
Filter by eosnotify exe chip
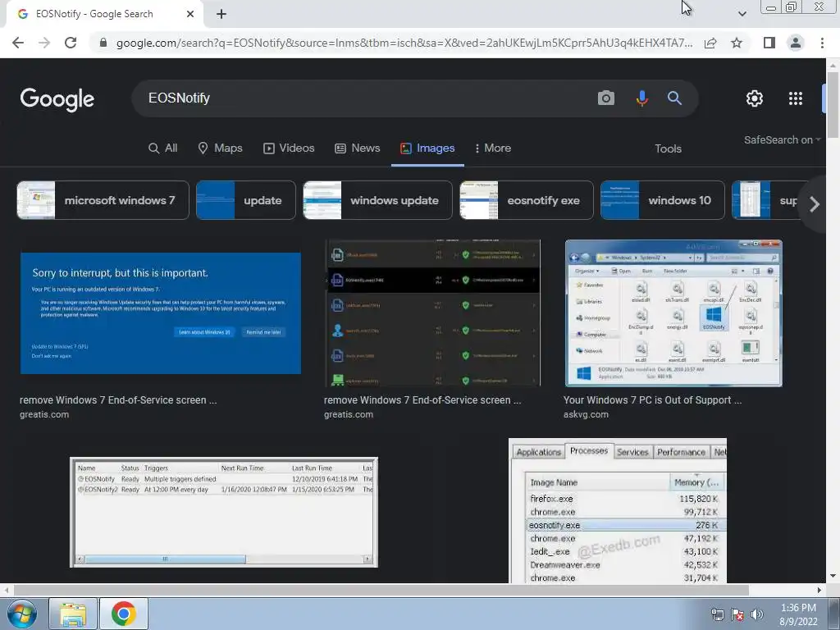click(x=527, y=200)
